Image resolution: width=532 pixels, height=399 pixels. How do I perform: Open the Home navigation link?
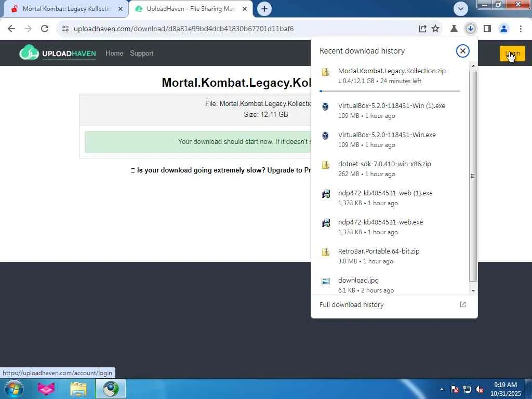pyautogui.click(x=114, y=54)
